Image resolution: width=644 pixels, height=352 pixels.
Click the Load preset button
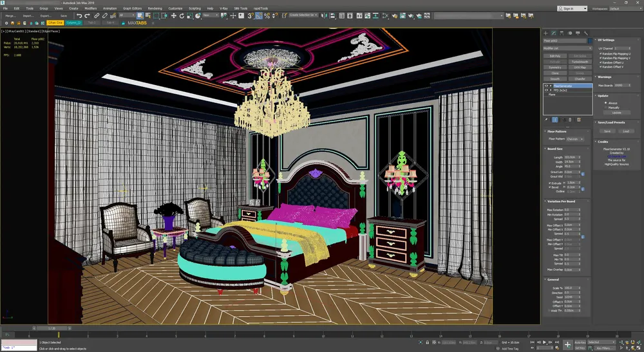point(625,131)
